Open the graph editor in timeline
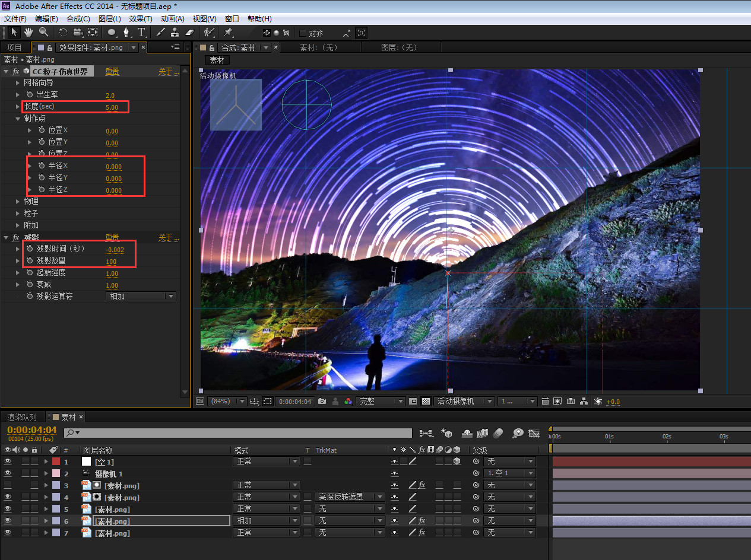Image resolution: width=751 pixels, height=560 pixels. point(534,433)
